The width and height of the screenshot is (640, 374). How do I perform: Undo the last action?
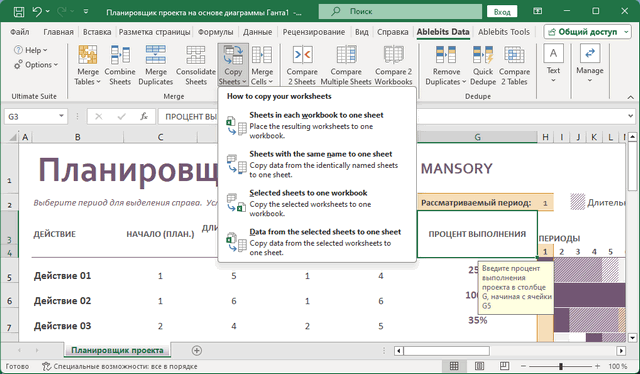37,12
